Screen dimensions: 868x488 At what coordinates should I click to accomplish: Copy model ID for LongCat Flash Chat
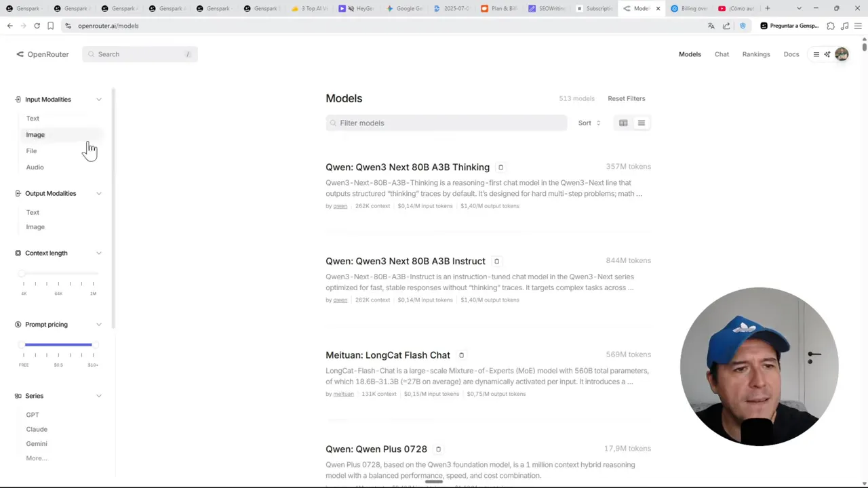pos(461,355)
